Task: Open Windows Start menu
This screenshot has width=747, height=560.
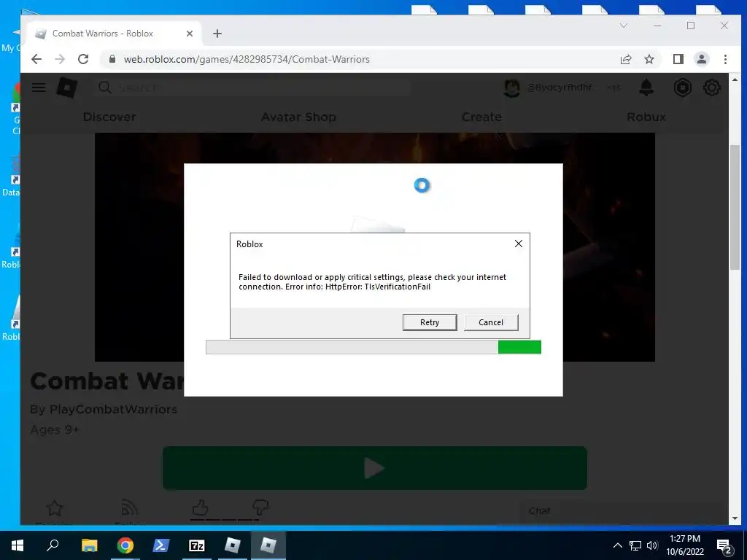Action: 18,545
